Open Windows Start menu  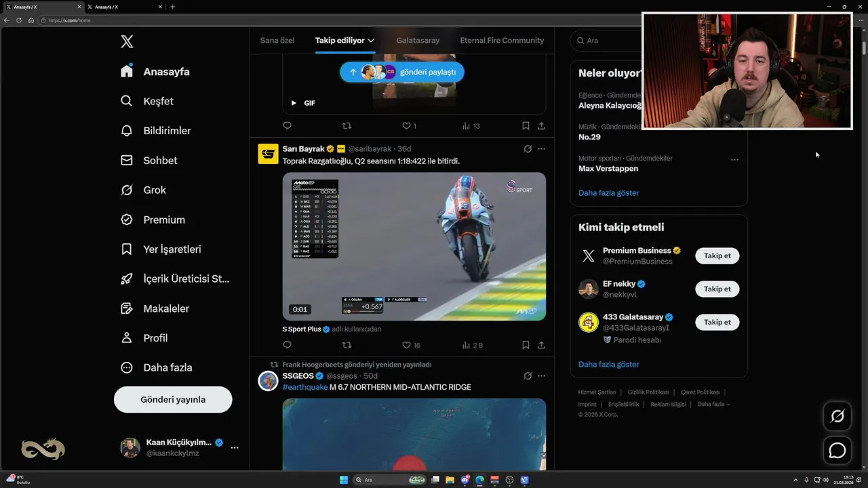(344, 480)
